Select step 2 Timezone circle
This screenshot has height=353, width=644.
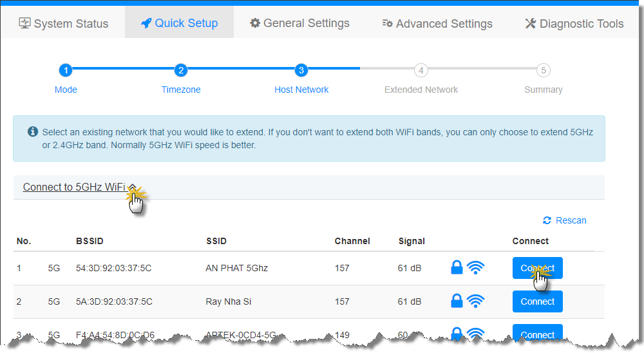[181, 70]
